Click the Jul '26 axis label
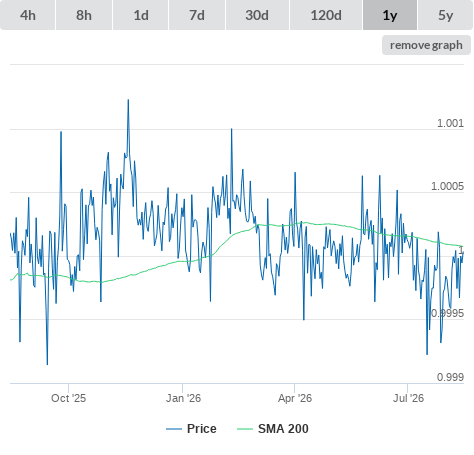 tap(408, 398)
